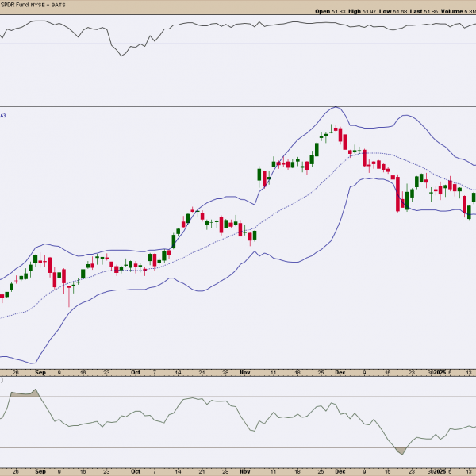The width and height of the screenshot is (476, 476).
Task: Click '2025' on the price chart date axis
Action: [x=440, y=373]
